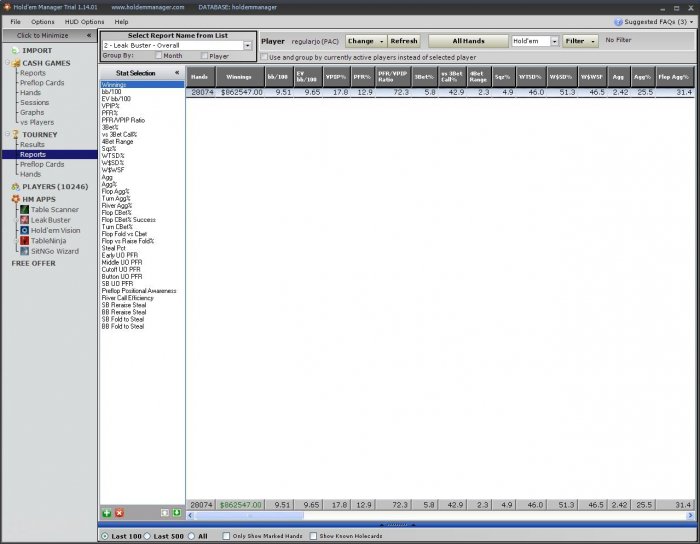Select the Last 100 radio button
700x544 pixels.
pyautogui.click(x=104, y=536)
